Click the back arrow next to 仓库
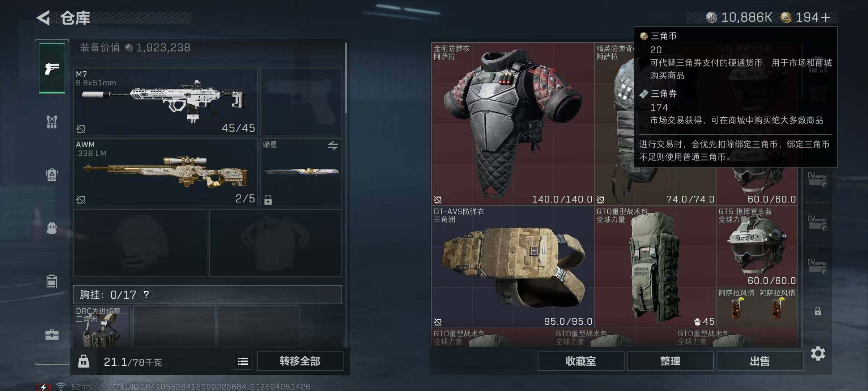 [x=43, y=18]
